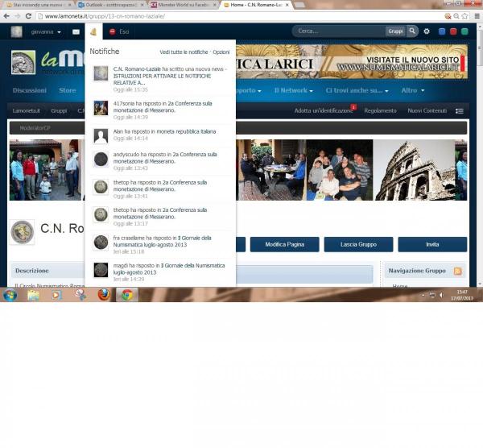This screenshot has height=448, width=483.
Task: Click Gruppi breadcrumb link
Action: pyautogui.click(x=59, y=110)
